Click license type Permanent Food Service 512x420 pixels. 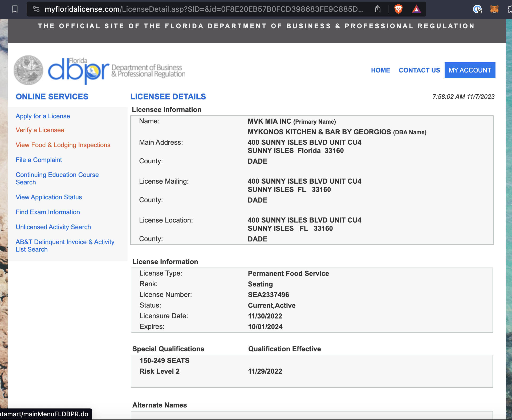tap(288, 273)
